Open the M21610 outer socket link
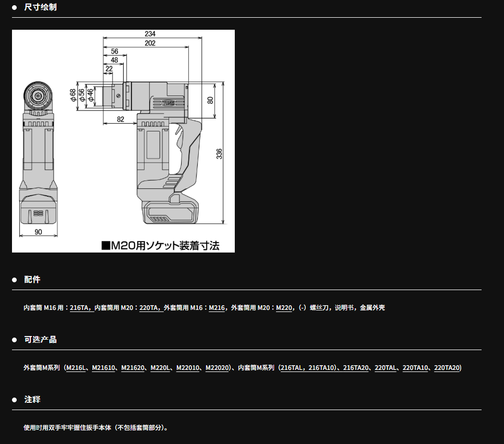 103,368
